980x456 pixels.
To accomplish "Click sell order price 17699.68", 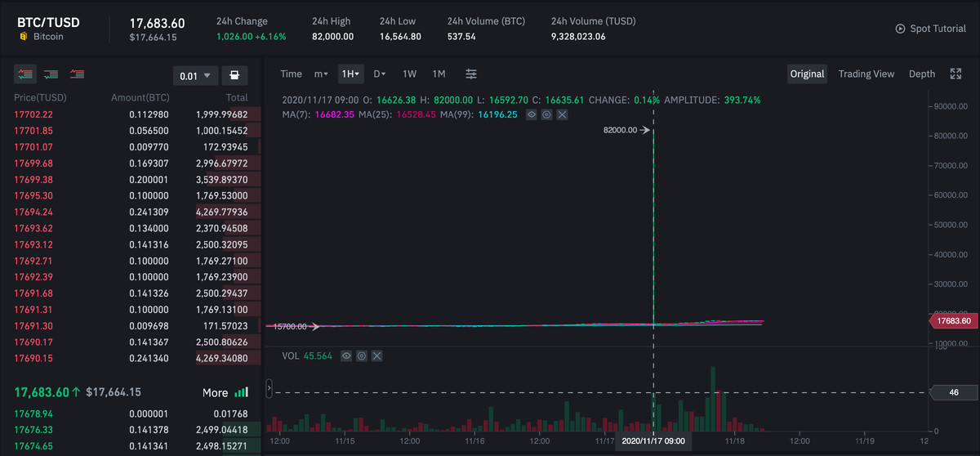I will (33, 163).
